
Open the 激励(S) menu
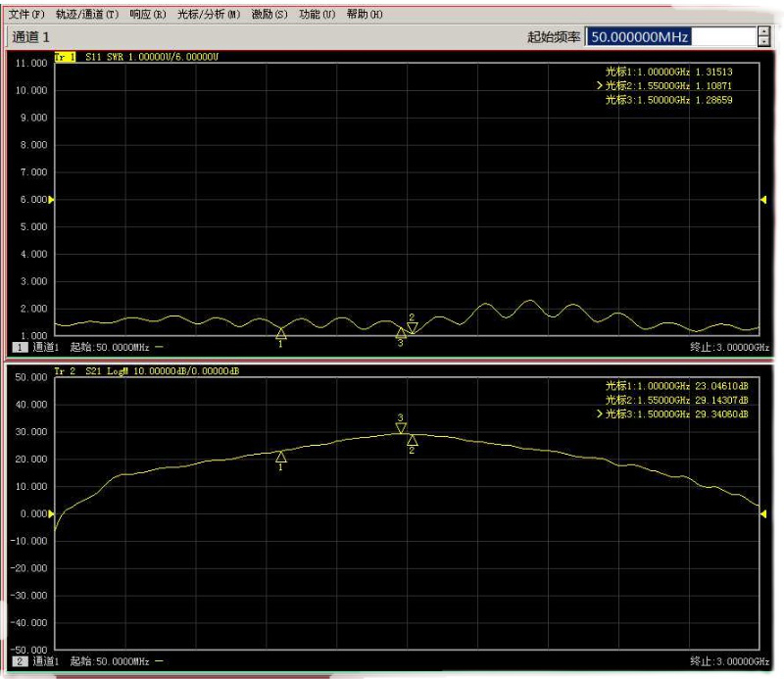(x=269, y=15)
